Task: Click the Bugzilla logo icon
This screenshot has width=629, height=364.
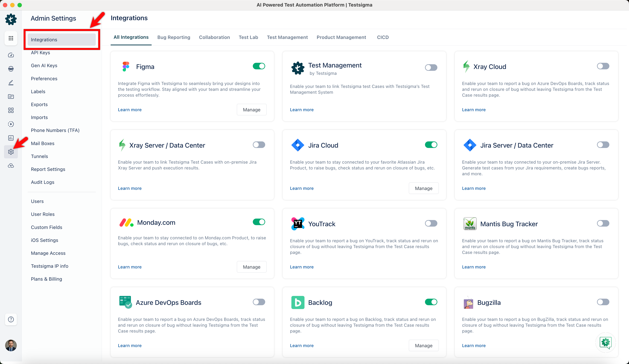Action: [468, 303]
